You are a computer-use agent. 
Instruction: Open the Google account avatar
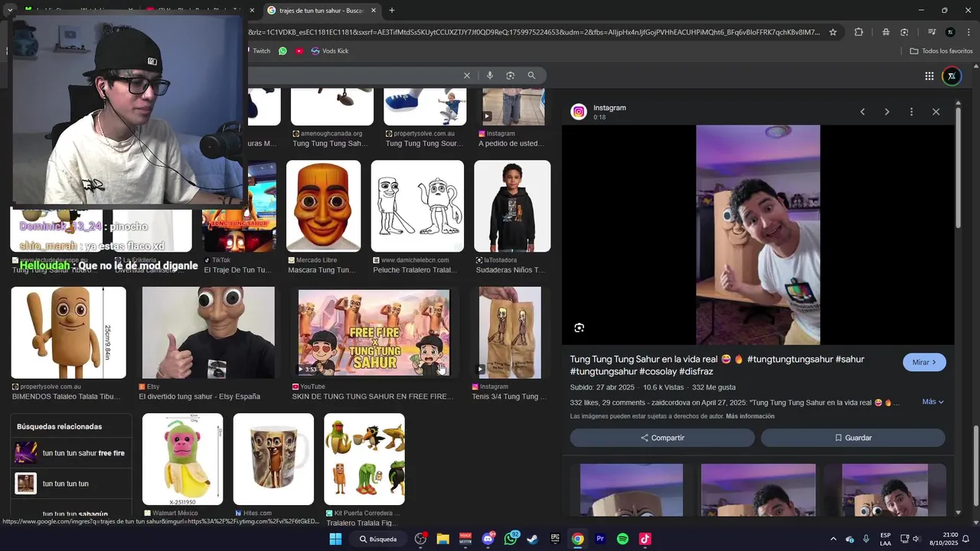coord(952,76)
